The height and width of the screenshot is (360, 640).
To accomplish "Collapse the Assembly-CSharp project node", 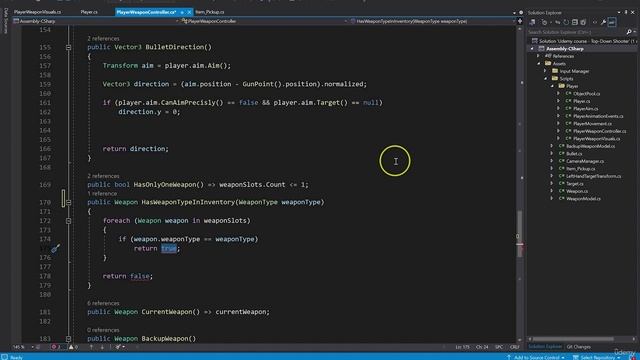I will (532, 49).
